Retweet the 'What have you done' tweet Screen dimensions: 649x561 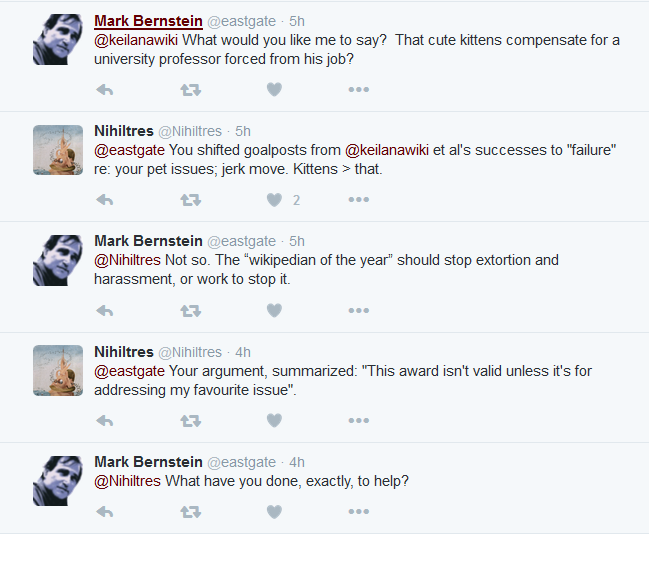190,512
